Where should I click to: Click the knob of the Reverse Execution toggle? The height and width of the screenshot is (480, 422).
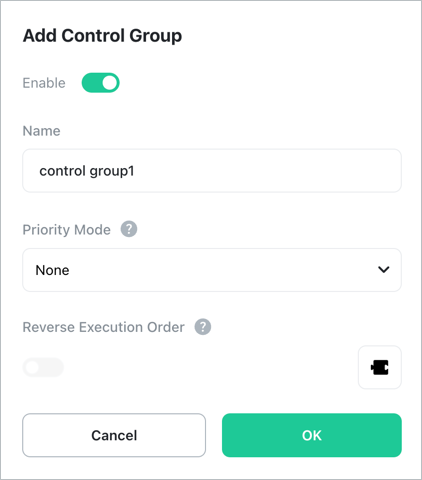(32, 367)
